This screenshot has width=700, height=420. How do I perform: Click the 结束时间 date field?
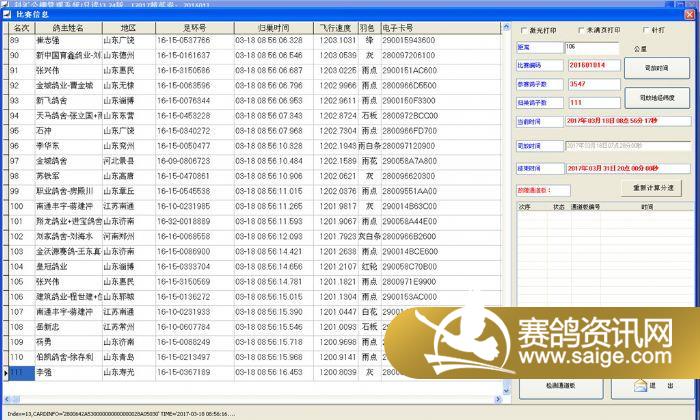(625, 169)
